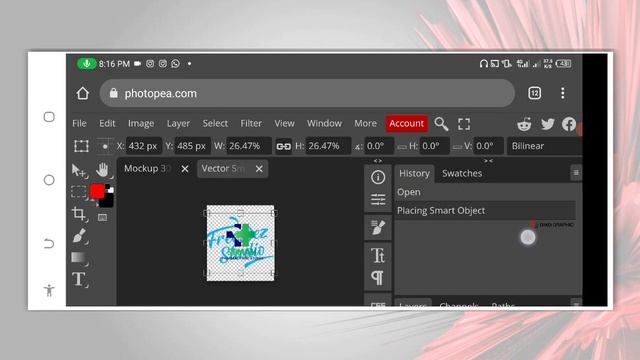This screenshot has width=640, height=360.
Task: Click the free transform tool icon
Action: [x=81, y=146]
